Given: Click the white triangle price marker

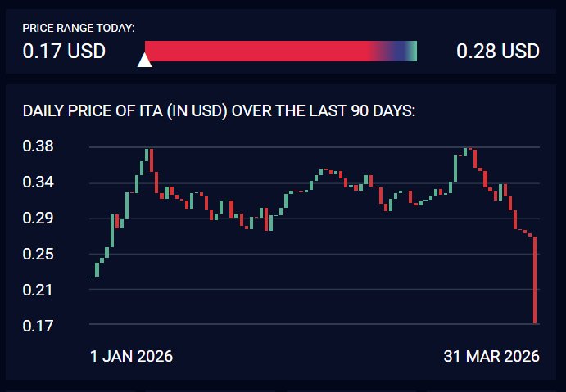Looking at the screenshot, I should 145,59.
